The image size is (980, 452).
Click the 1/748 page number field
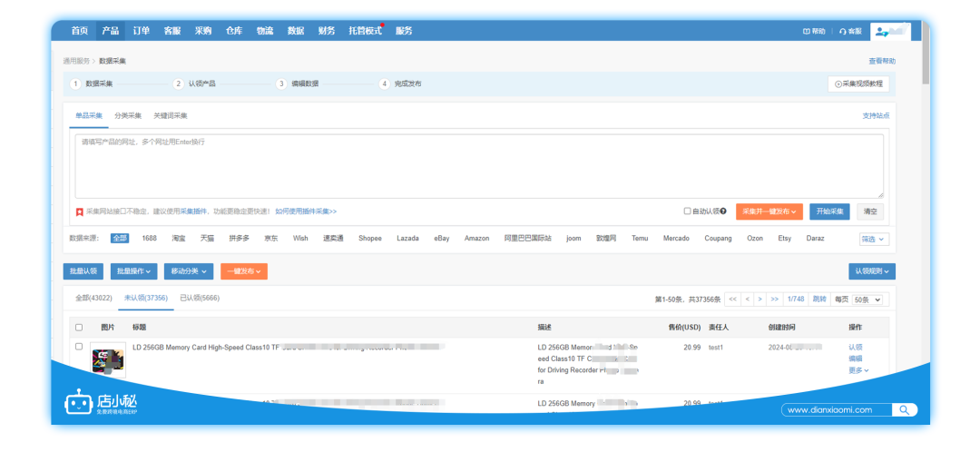[796, 300]
